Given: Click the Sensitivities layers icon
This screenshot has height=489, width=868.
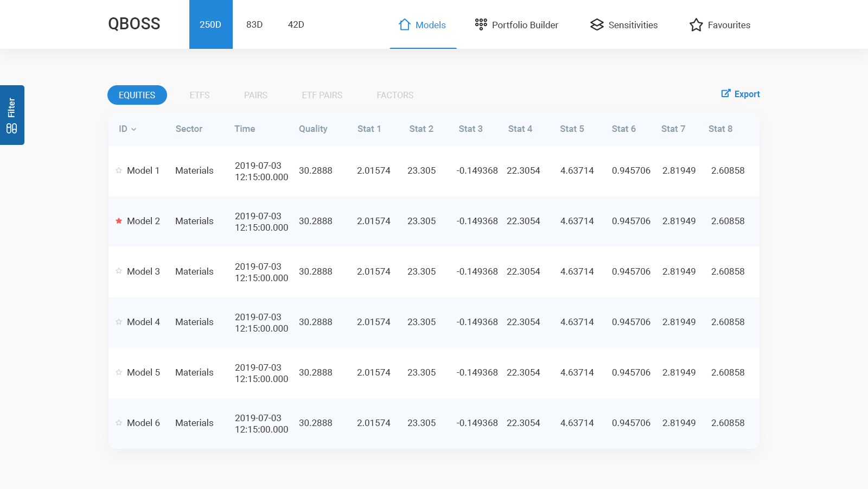Looking at the screenshot, I should tap(597, 25).
